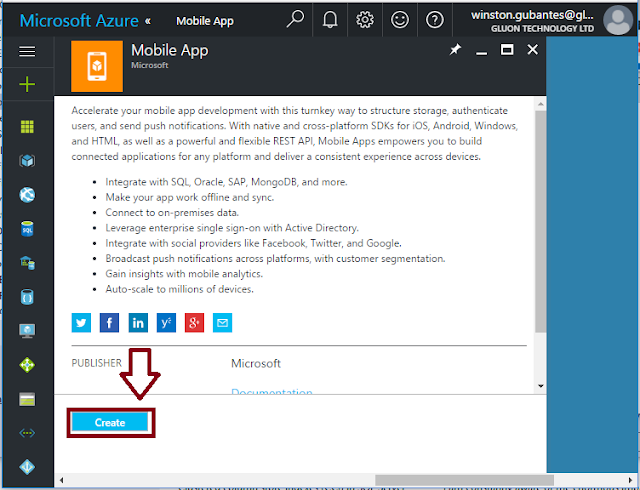Open the SQL databases sidebar icon
This screenshot has width=640, height=490.
[27, 229]
